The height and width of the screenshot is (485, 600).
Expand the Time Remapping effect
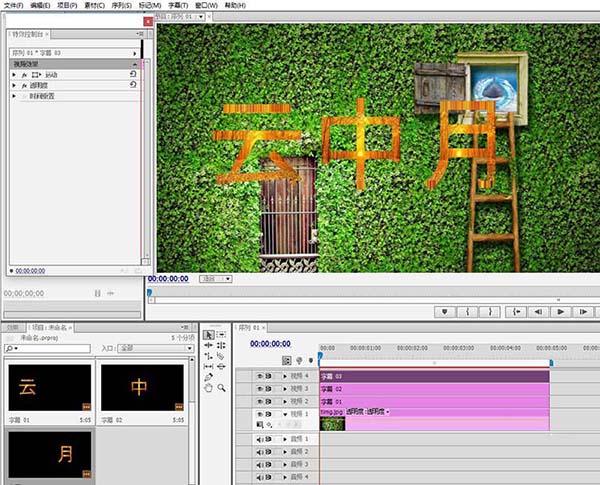coord(14,96)
